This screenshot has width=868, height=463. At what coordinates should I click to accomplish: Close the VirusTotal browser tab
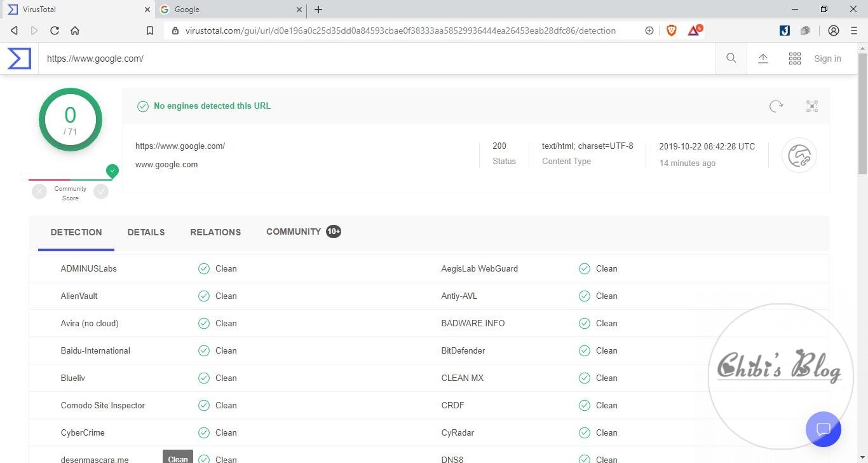pyautogui.click(x=147, y=10)
